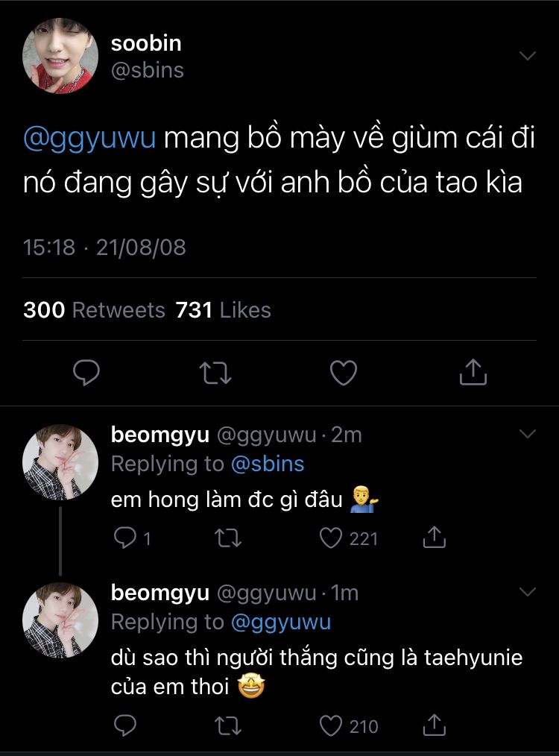View the 731 Likes list

click(x=223, y=310)
